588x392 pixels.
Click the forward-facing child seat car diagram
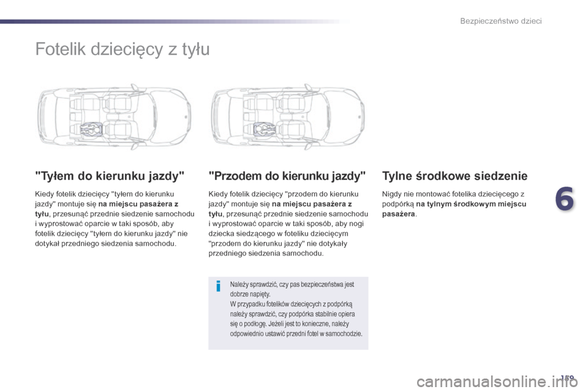[x=288, y=116]
